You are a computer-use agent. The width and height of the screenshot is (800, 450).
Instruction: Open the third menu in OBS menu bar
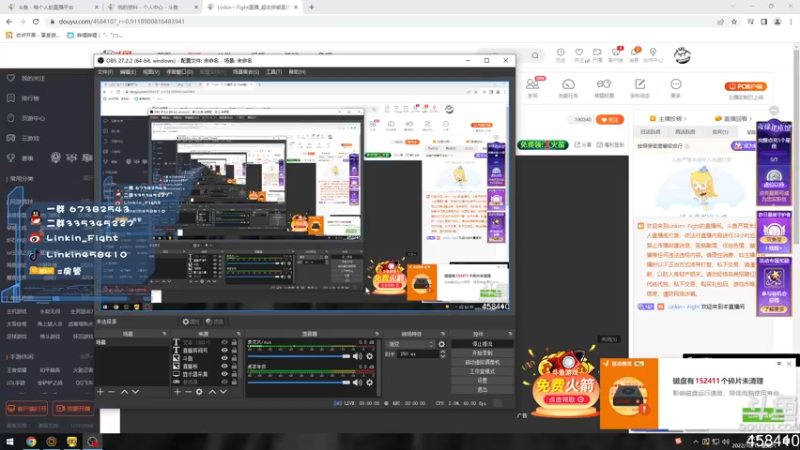[x=151, y=72]
